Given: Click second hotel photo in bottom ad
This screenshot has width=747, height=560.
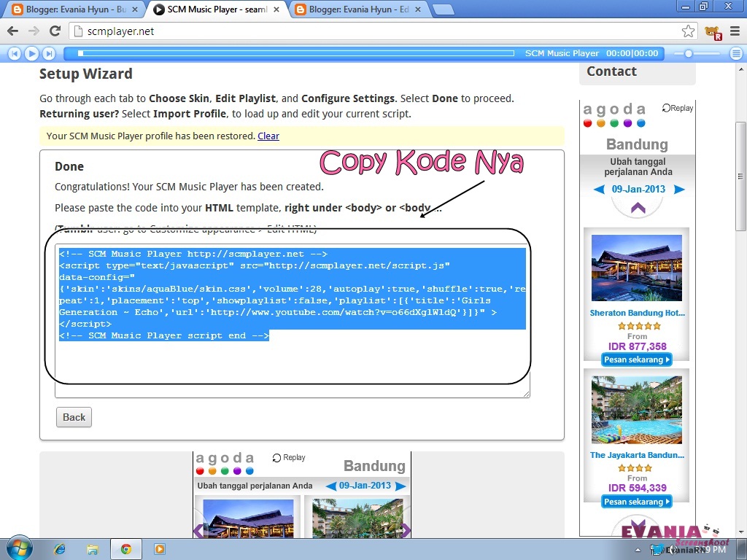Looking at the screenshot, I should point(357,518).
